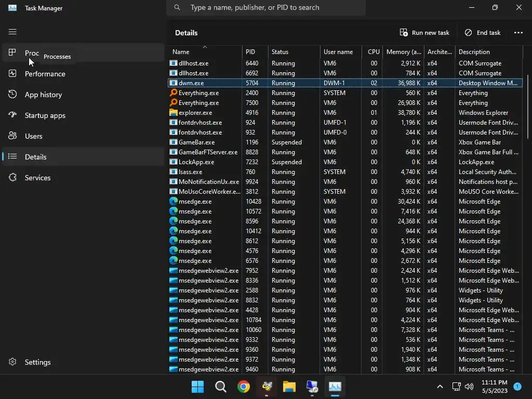Click the vertical scrollbar of the process list
Image resolution: width=532 pixels, height=399 pixels.
[x=528, y=107]
